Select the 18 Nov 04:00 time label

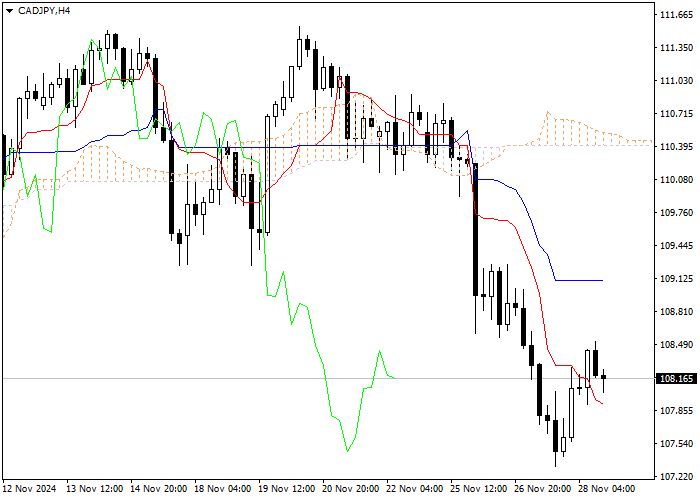tap(223, 489)
